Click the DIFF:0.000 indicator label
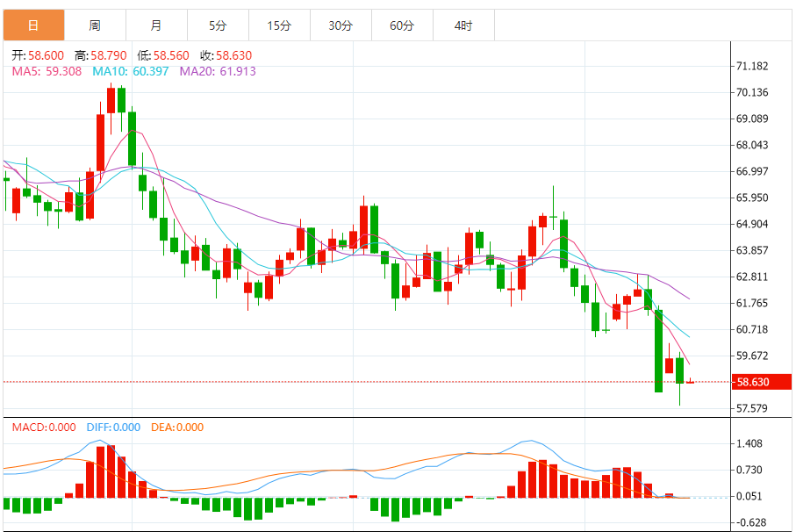The height and width of the screenshot is (532, 796). pos(113,428)
